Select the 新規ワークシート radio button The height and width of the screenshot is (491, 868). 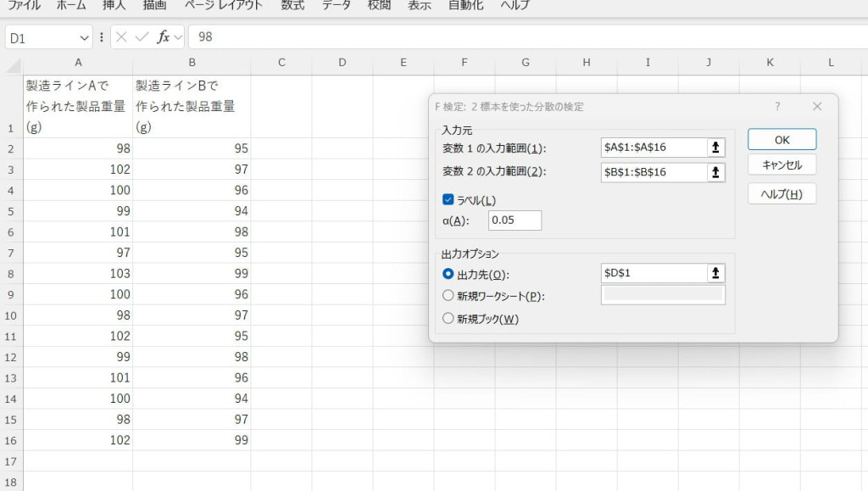tap(449, 296)
